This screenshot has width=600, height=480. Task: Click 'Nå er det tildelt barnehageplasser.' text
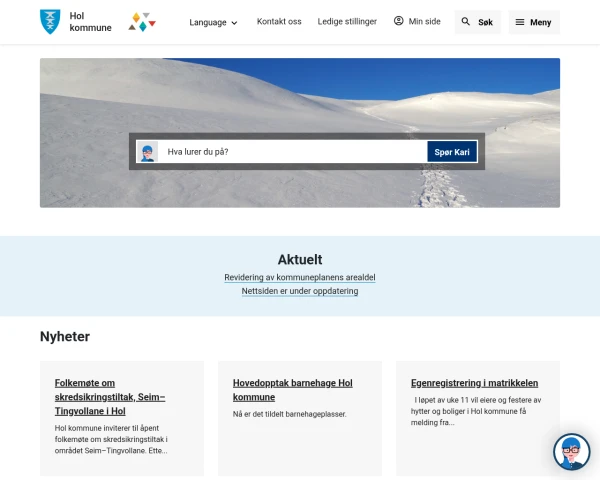pos(289,414)
